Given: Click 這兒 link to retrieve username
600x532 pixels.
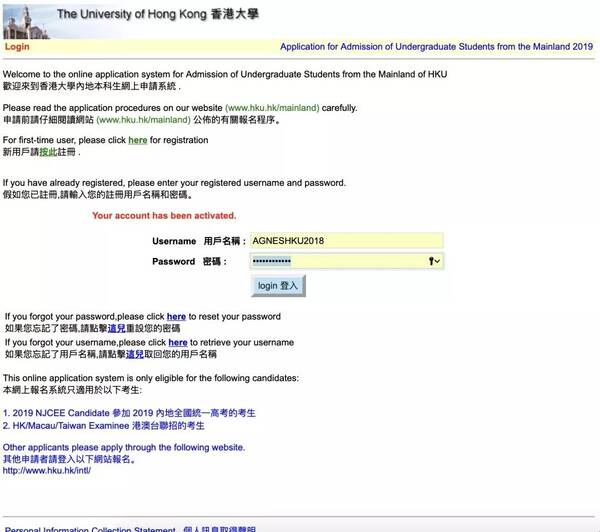Looking at the screenshot, I should click(x=135, y=354).
